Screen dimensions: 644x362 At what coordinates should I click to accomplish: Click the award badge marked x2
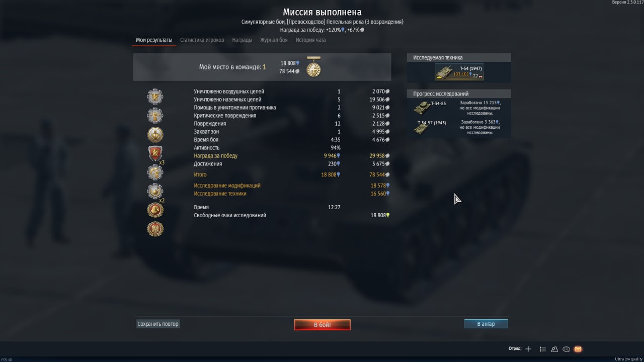[155, 191]
